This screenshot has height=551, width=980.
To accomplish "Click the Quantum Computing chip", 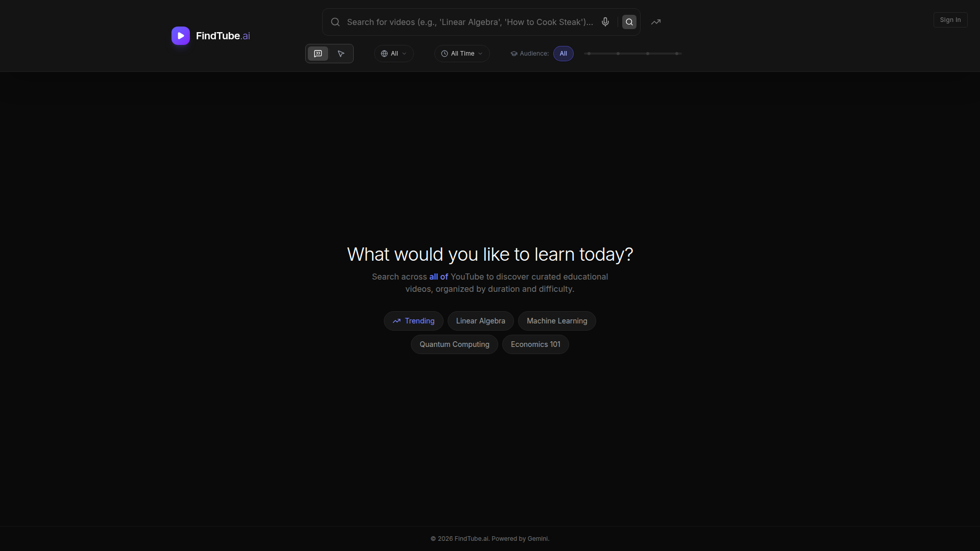I will [454, 344].
